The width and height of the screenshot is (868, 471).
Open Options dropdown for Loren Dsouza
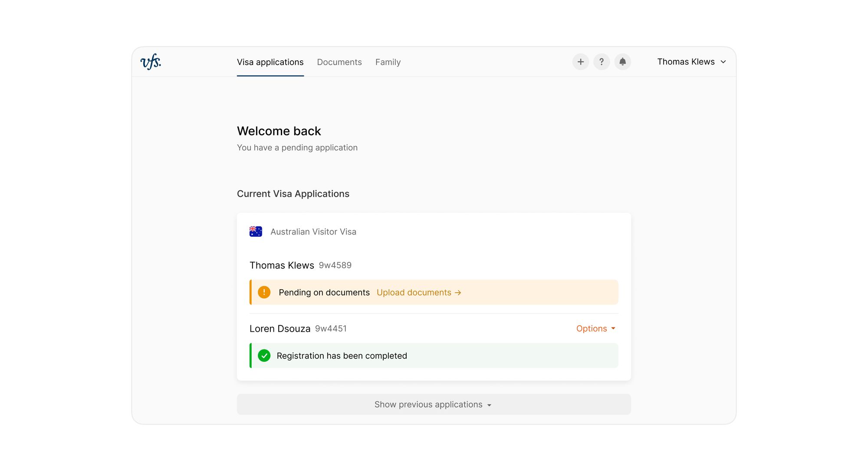point(595,329)
